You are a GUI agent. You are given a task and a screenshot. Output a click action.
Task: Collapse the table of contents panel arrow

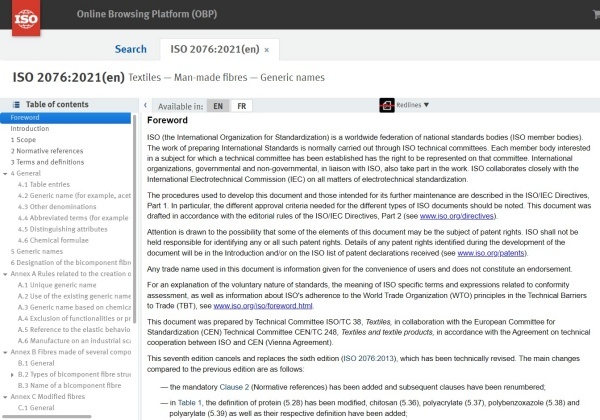pyautogui.click(x=145, y=105)
